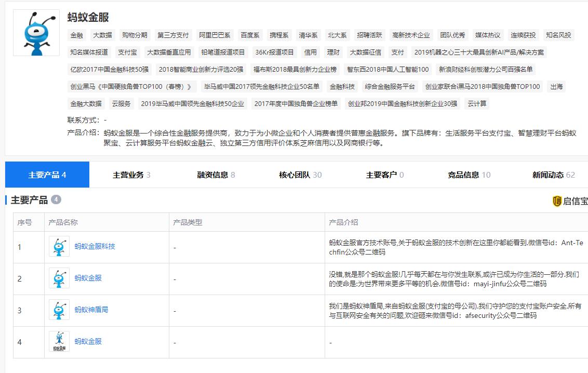Click the 第三方支付 tag
Image resolution: width=588 pixels, height=373 pixels.
pyautogui.click(x=173, y=35)
